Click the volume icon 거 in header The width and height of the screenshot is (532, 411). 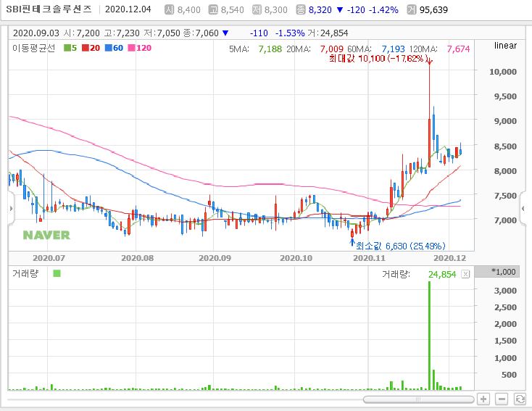click(411, 9)
